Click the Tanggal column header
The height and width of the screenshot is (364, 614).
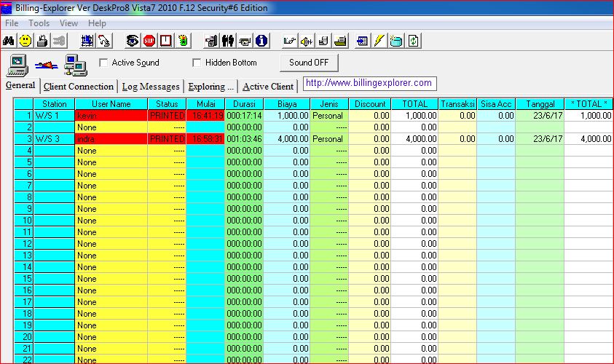[540, 103]
